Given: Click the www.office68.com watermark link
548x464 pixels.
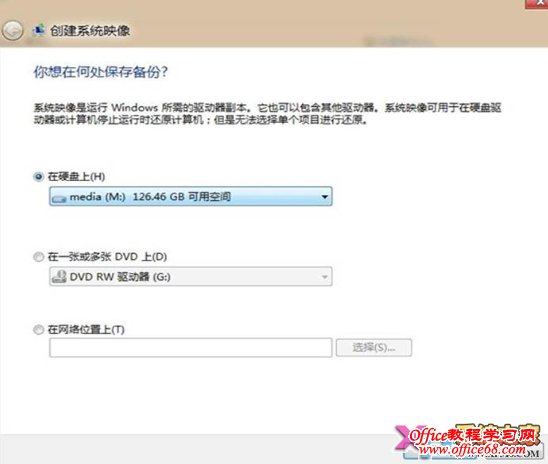Looking at the screenshot, I should [x=473, y=450].
